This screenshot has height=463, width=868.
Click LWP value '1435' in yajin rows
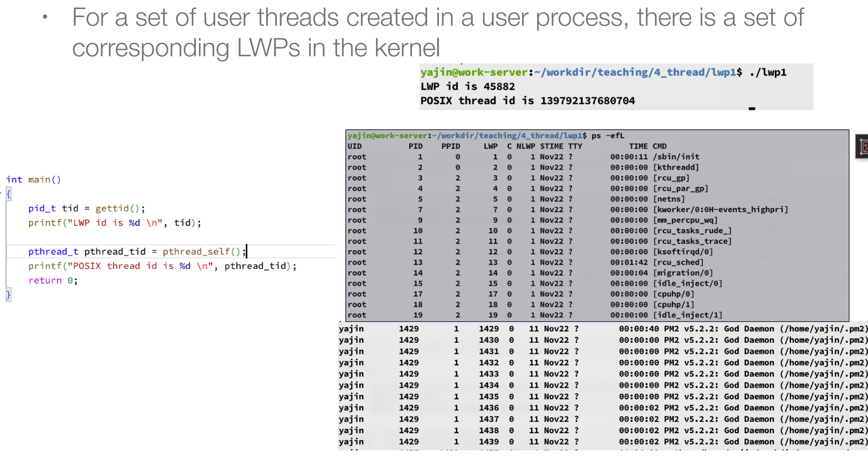[489, 397]
